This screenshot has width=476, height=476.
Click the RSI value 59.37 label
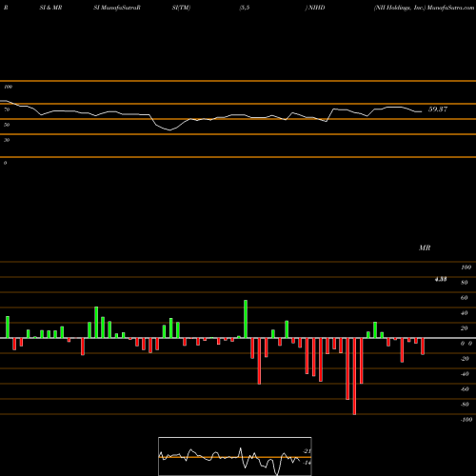click(x=438, y=109)
